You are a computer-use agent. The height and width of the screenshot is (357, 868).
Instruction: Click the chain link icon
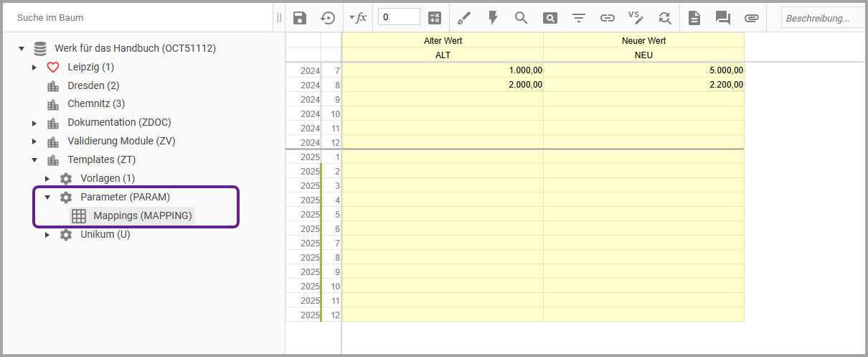pyautogui.click(x=608, y=18)
